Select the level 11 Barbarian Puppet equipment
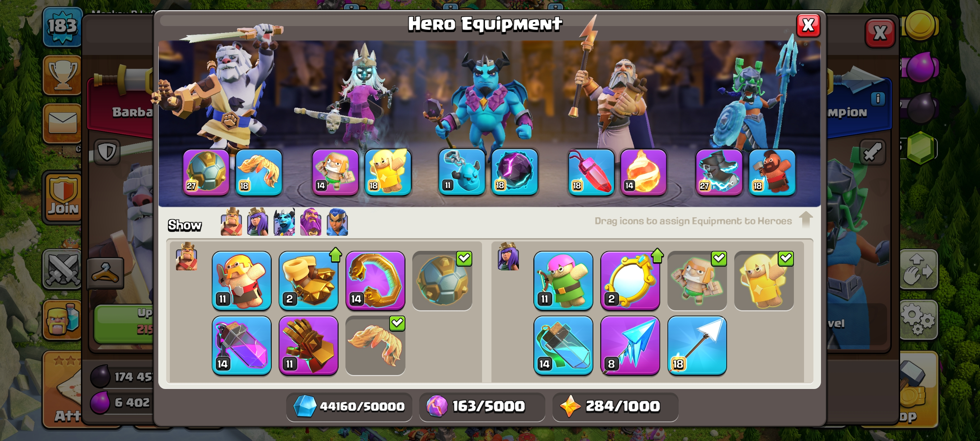The image size is (980, 441). [242, 281]
